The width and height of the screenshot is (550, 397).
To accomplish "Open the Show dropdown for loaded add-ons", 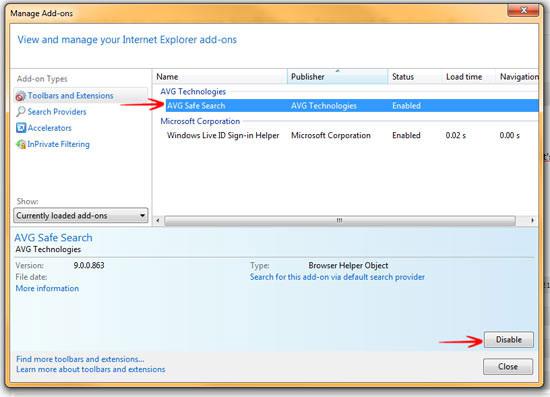I will click(x=81, y=215).
